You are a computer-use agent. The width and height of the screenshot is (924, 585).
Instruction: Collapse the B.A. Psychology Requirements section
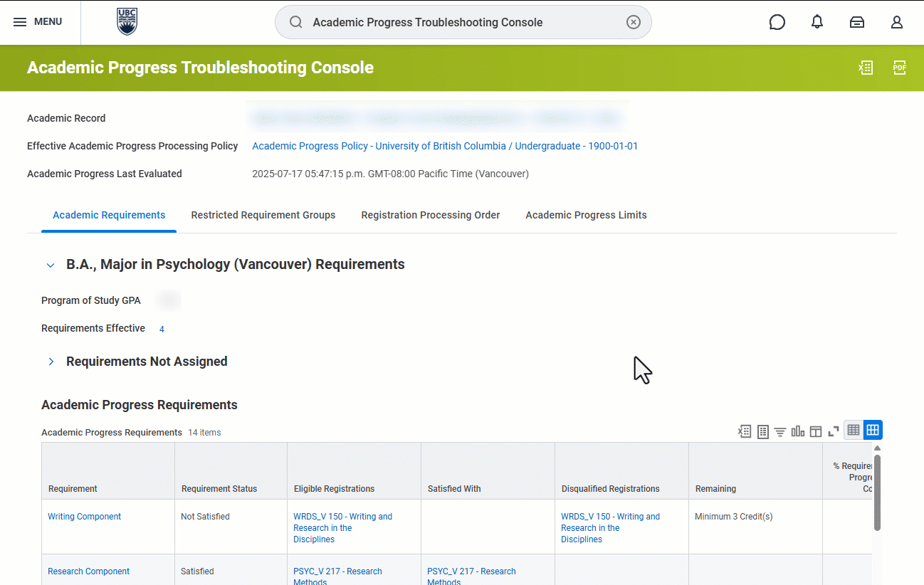point(51,265)
